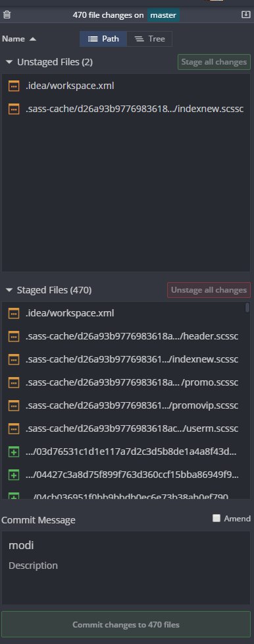Click modified icon beside staged promo.scssc

tap(14, 383)
